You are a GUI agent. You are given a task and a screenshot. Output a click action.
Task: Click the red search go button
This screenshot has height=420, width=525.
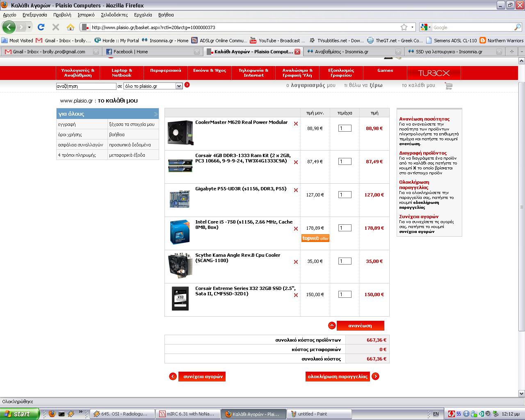pyautogui.click(x=187, y=85)
